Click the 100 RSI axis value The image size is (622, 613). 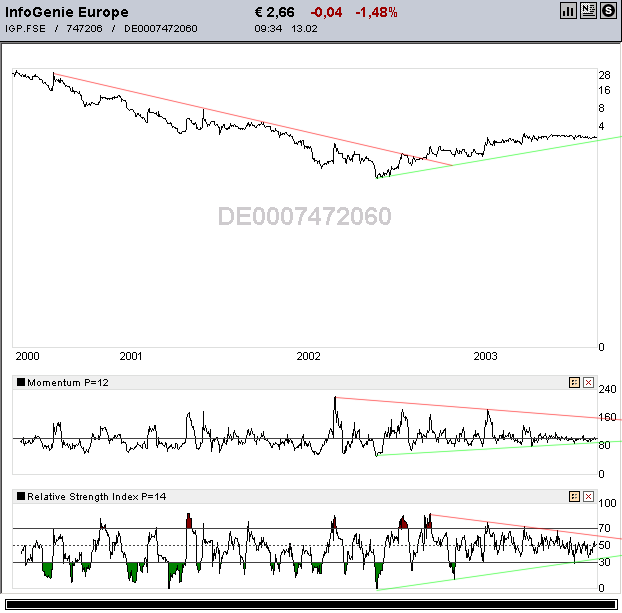[607, 503]
